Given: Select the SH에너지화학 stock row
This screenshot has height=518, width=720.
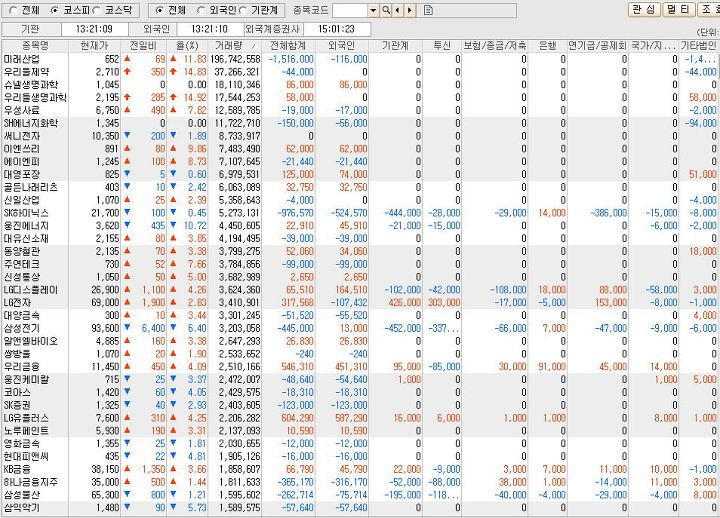Looking at the screenshot, I should [x=360, y=124].
